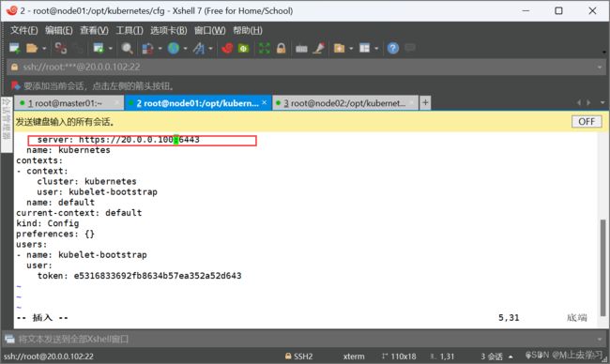The width and height of the screenshot is (610, 364).
Task: Select the active root@node01 tab
Action: pos(198,103)
